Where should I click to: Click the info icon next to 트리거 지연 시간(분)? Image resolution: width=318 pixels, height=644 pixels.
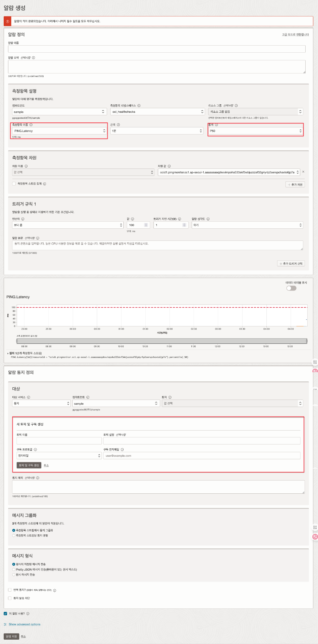click(x=180, y=219)
